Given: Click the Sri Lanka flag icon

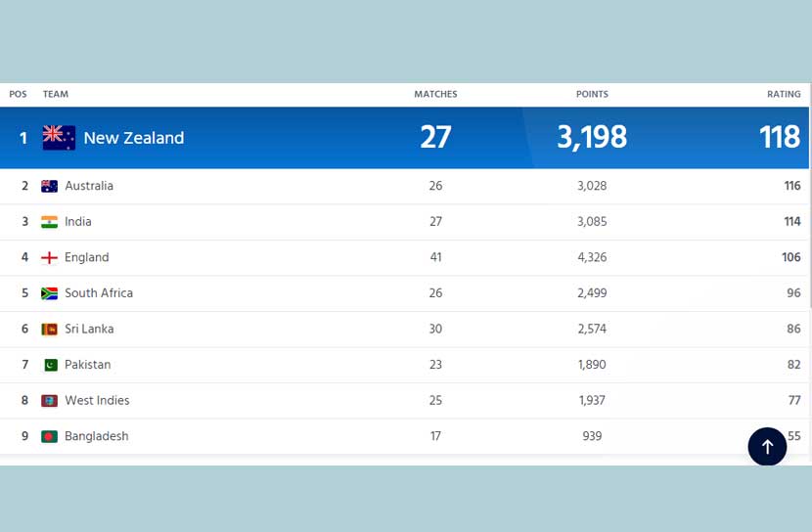Looking at the screenshot, I should pyautogui.click(x=49, y=329).
